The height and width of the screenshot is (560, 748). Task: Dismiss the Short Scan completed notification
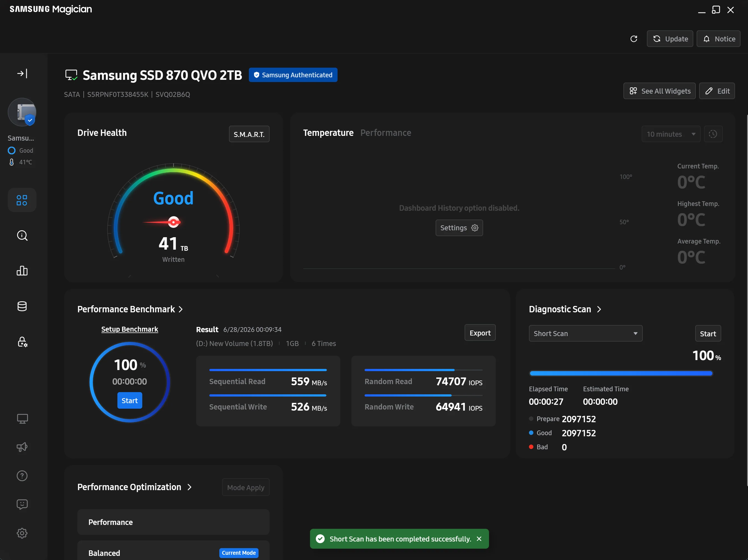click(479, 539)
